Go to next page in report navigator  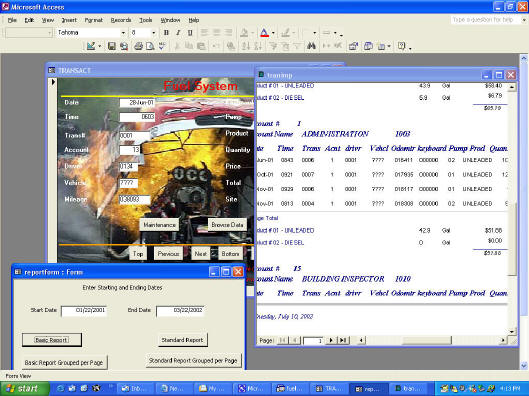(x=331, y=340)
